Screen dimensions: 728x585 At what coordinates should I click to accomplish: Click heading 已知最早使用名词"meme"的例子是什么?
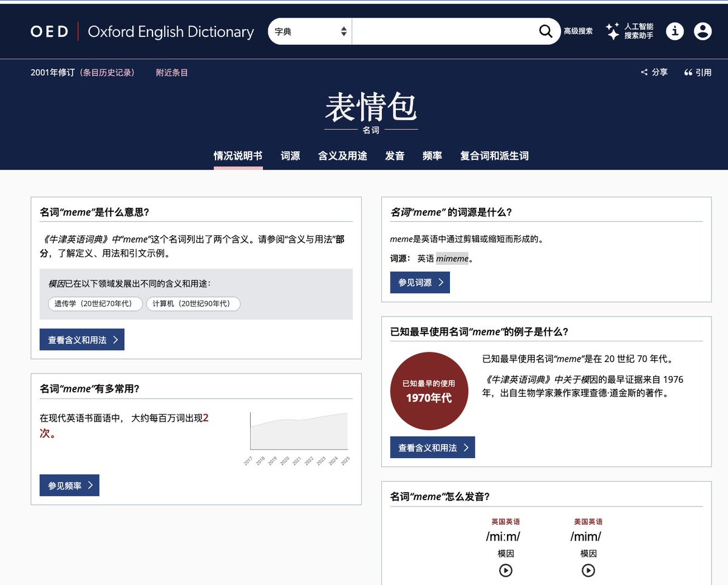pyautogui.click(x=479, y=331)
